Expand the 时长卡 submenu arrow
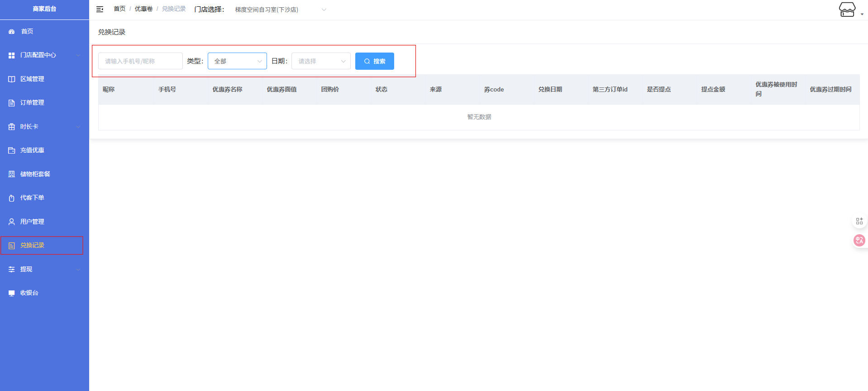The image size is (868, 391). pyautogui.click(x=78, y=127)
